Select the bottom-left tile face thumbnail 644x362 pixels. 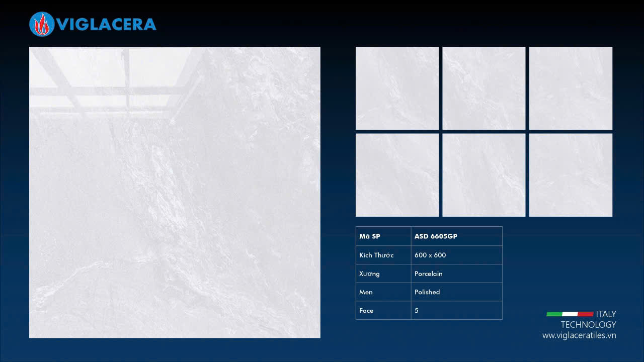(397, 175)
